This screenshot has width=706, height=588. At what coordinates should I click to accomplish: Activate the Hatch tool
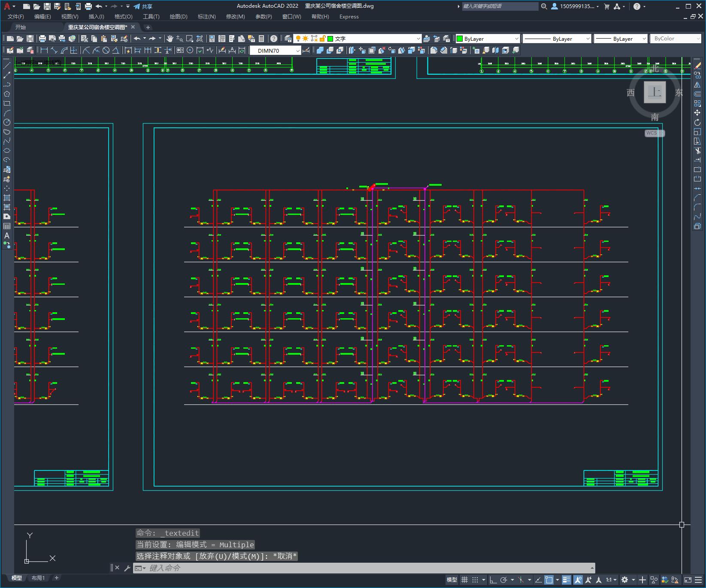7,198
